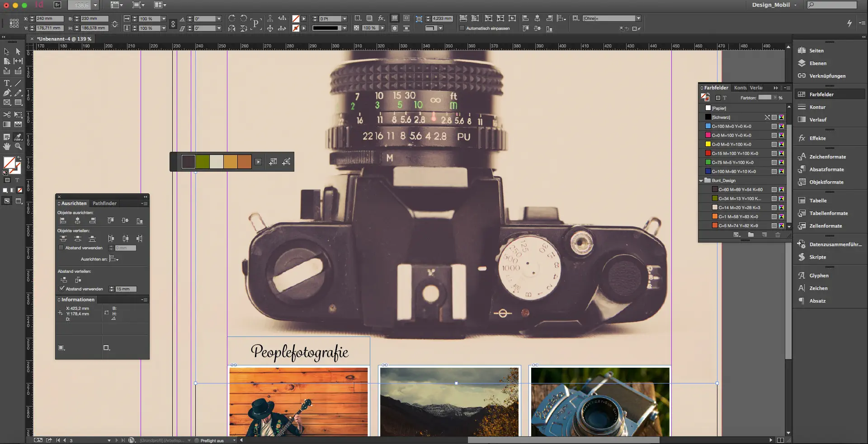Collapse the Bunt_Design swatch folder

[701, 181]
